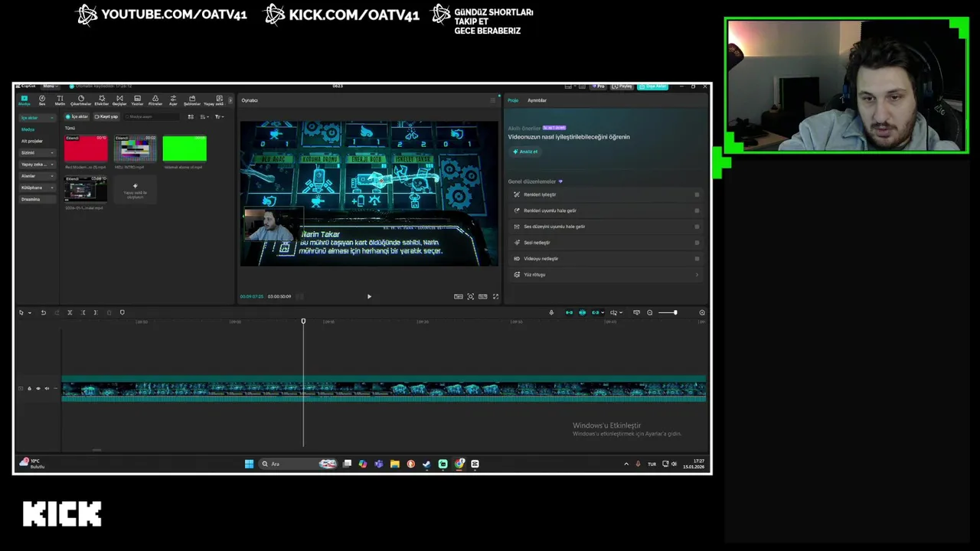Expand more toolbar tabs arrow
Viewport: 980px width, 551px height.
tap(230, 100)
